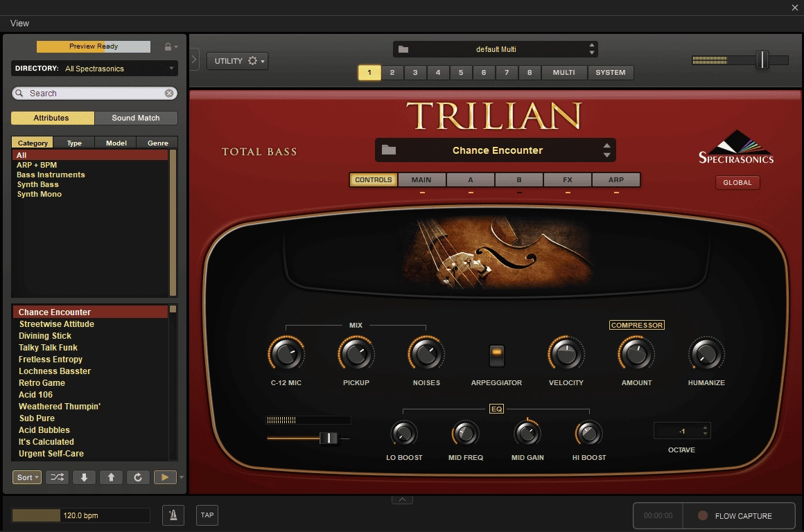Switch to layer B tab
The height and width of the screenshot is (532, 804).
519,180
